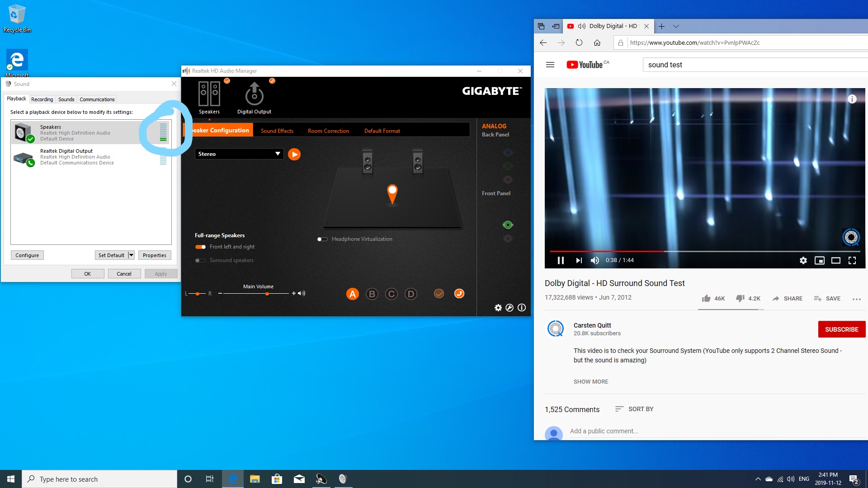Viewport: 868px width, 488px height.
Task: Expand the Stereo configuration dropdown
Action: point(278,154)
